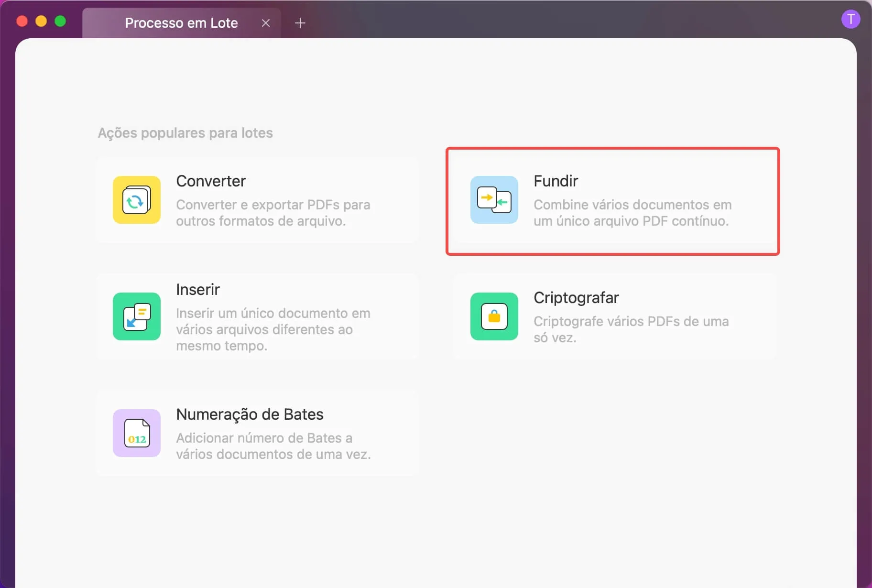Screen dimensions: 872x588
Task: Click the Ações populares para lotes heading
Action: pos(185,133)
